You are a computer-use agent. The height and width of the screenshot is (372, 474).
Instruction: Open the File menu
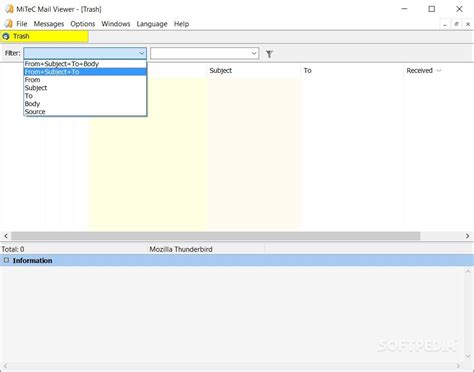click(22, 24)
